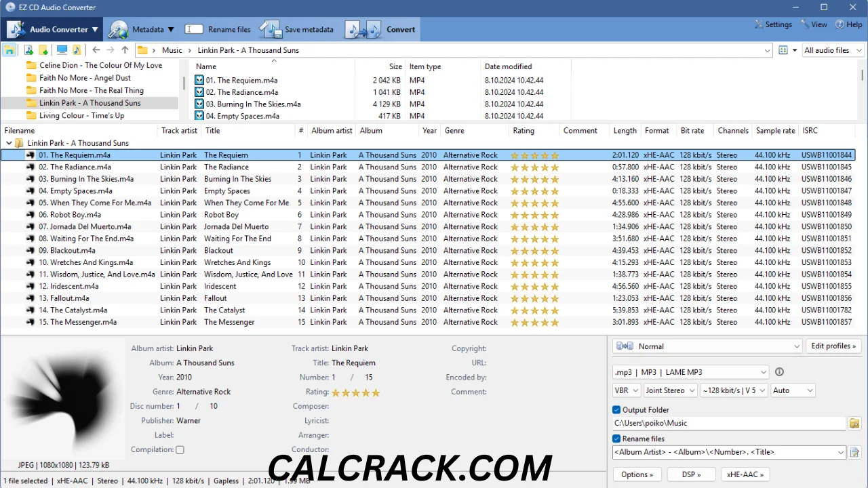Expand the address bar history dropdown
The image size is (868, 488).
click(768, 50)
